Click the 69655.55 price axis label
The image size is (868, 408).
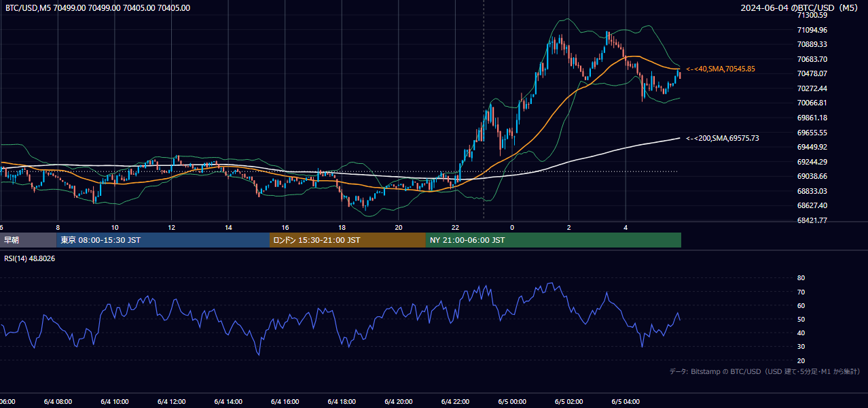click(x=812, y=133)
